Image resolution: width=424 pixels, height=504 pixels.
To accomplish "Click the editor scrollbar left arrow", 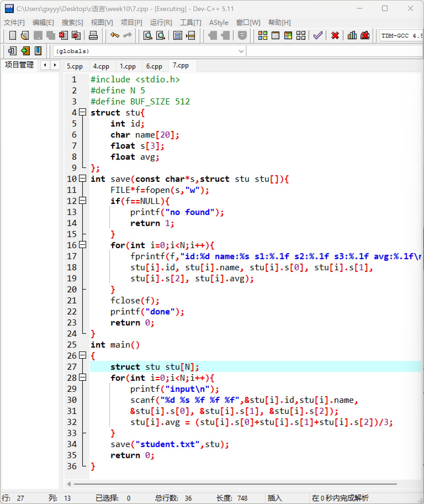I will coord(69,484).
